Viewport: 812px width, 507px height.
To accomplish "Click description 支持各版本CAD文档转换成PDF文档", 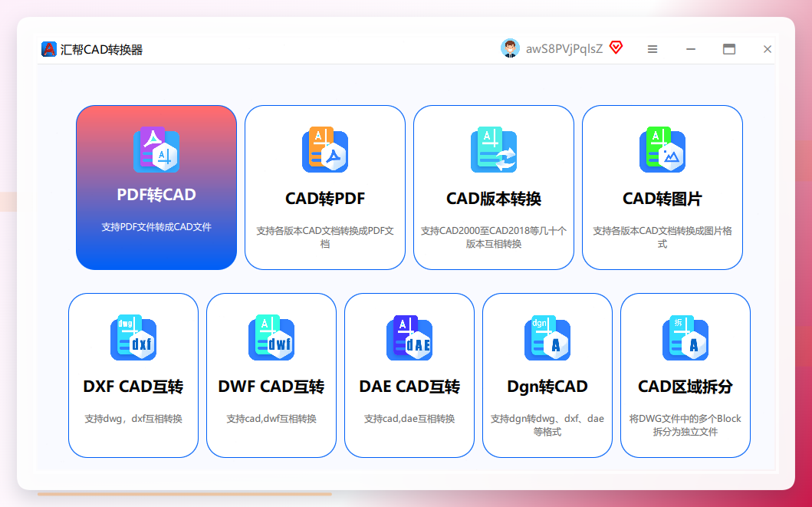I will coord(325,237).
